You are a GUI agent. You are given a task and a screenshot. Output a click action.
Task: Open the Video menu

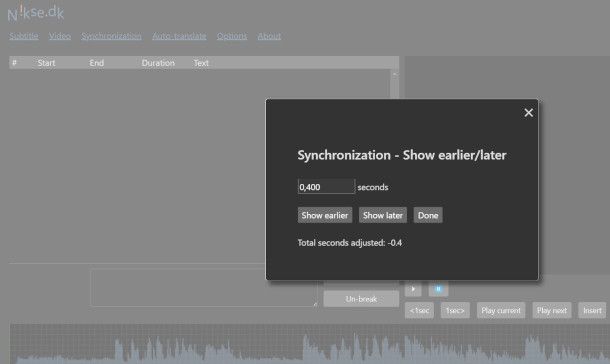(60, 36)
